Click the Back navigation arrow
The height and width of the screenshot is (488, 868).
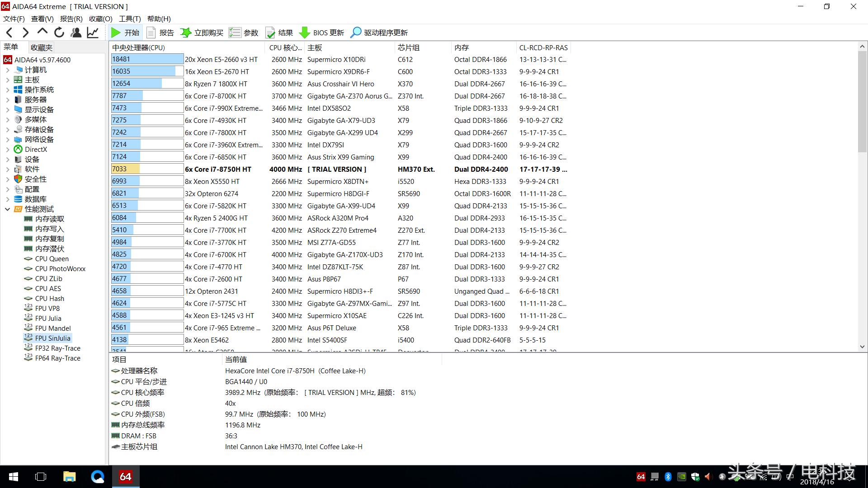(9, 33)
